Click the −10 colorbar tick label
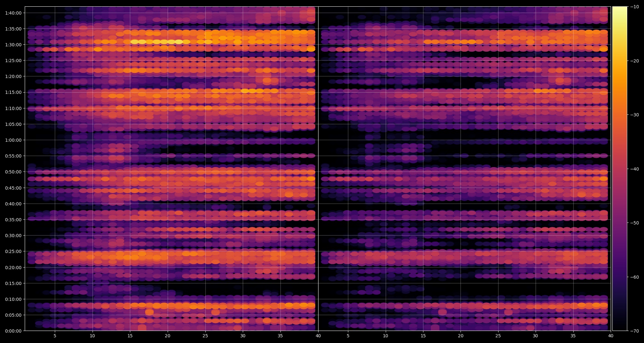Viewport: 644px width, 343px height. coord(635,7)
